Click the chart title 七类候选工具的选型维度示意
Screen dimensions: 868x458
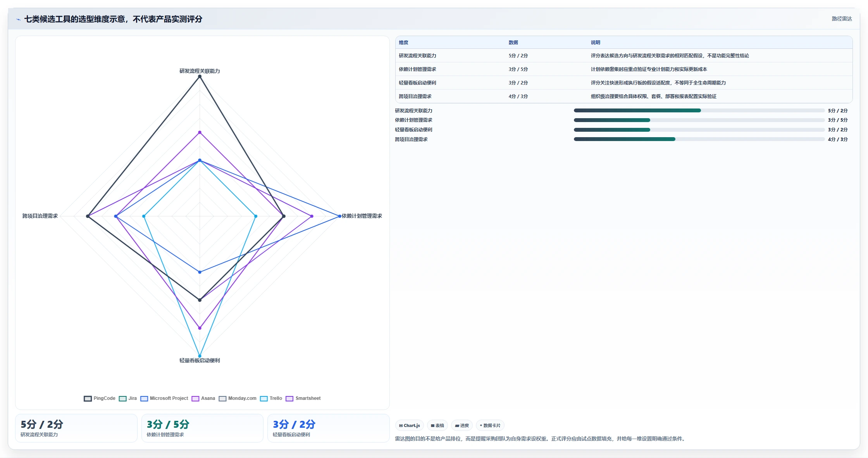[x=113, y=19]
